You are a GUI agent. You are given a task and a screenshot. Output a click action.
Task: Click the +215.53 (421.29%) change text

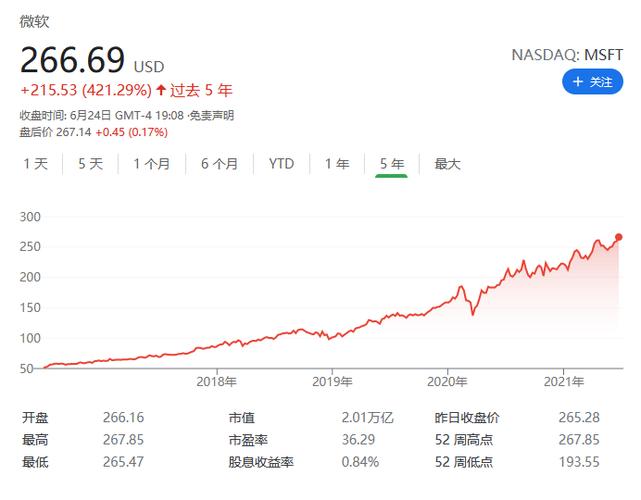click(x=86, y=90)
